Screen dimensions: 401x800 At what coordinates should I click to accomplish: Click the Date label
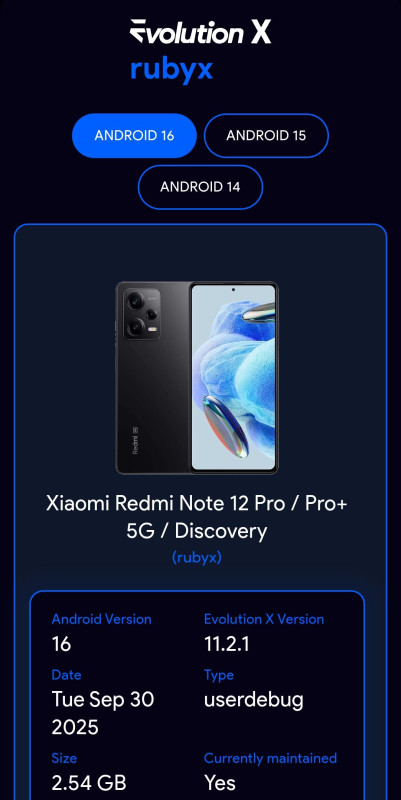click(66, 674)
